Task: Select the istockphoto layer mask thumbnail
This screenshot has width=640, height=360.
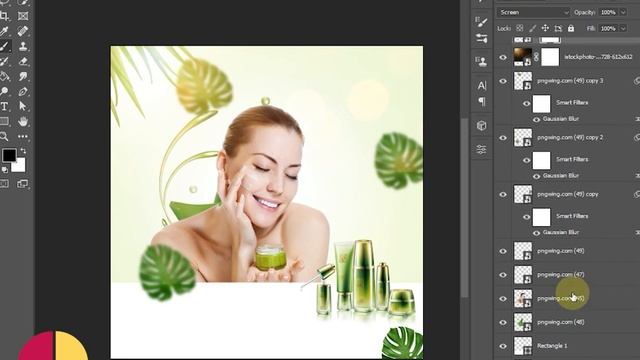Action: point(550,57)
